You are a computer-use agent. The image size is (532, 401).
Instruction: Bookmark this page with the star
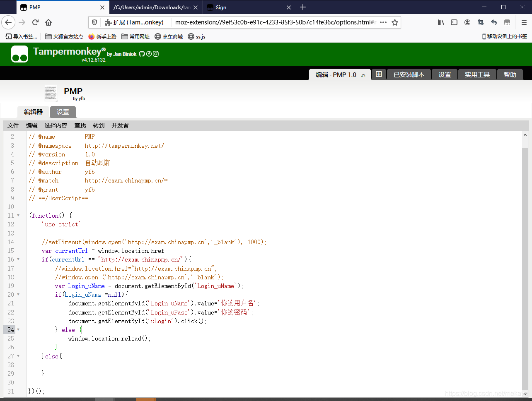point(395,22)
